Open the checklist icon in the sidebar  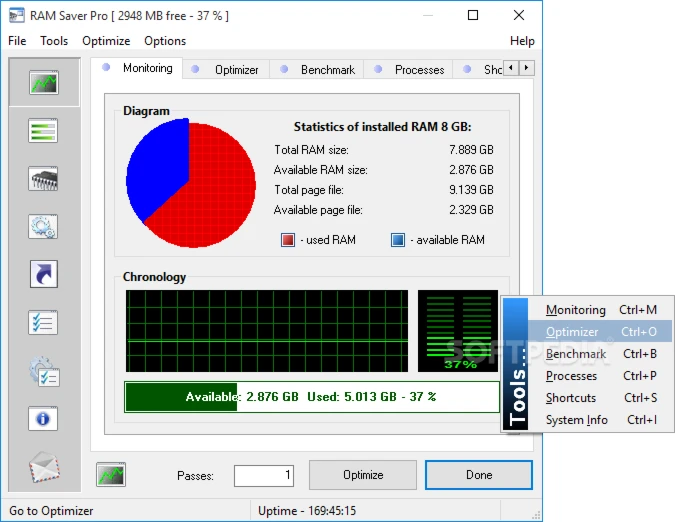(43, 322)
